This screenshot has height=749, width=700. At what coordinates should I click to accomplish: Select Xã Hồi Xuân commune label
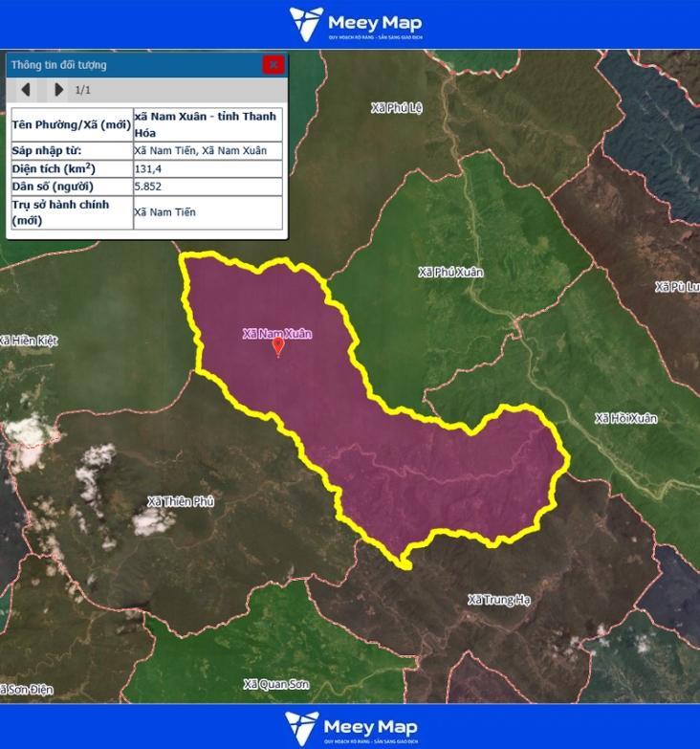tap(625, 419)
